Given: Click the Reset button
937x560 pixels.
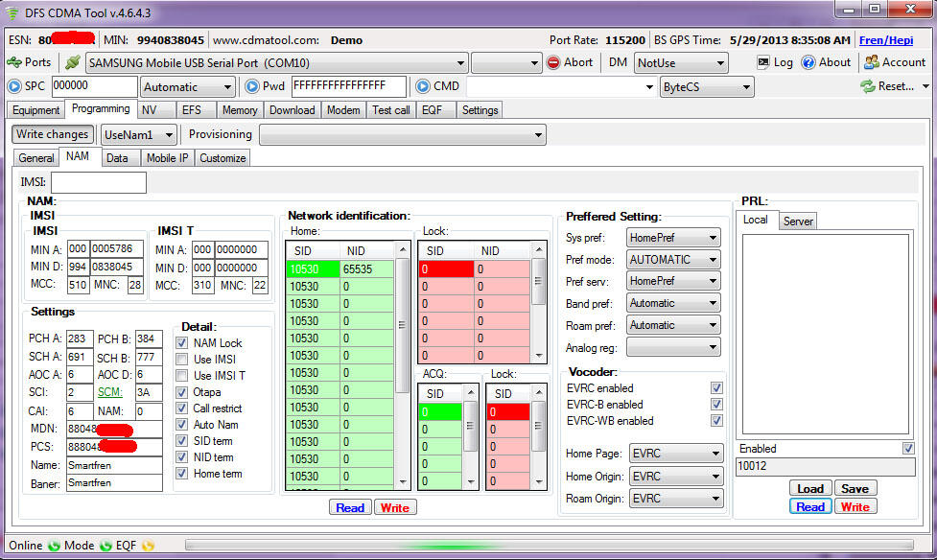Looking at the screenshot, I should coord(888,86).
